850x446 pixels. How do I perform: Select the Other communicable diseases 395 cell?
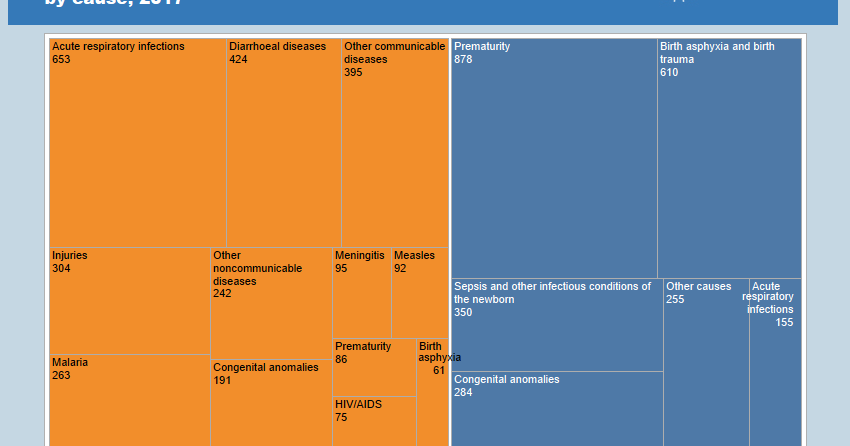click(395, 143)
